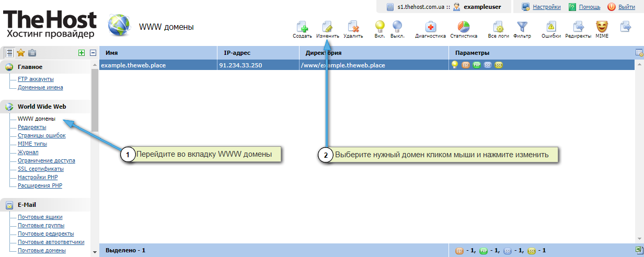The image size is (644, 257).
Task: Open Редиректы link in sidebar
Action: point(32,127)
